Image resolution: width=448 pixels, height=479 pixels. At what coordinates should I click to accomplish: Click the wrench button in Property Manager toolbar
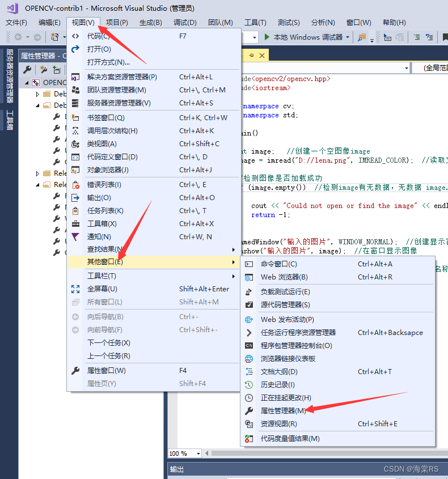pos(27,70)
